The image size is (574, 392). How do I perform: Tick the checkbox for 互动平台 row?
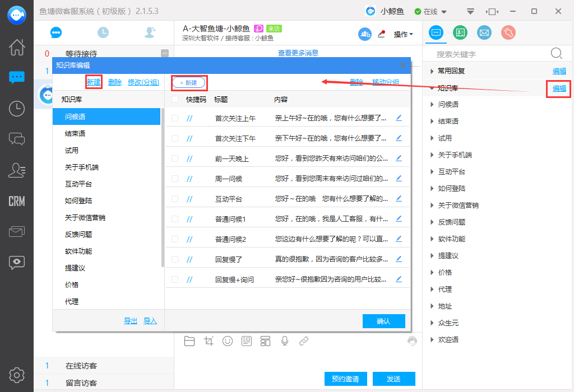(x=175, y=199)
